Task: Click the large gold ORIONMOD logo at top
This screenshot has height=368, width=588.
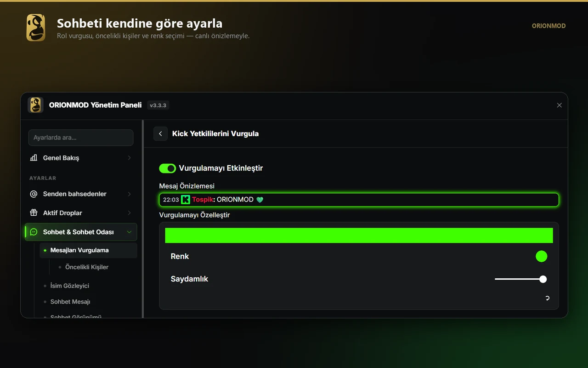Action: click(x=36, y=28)
